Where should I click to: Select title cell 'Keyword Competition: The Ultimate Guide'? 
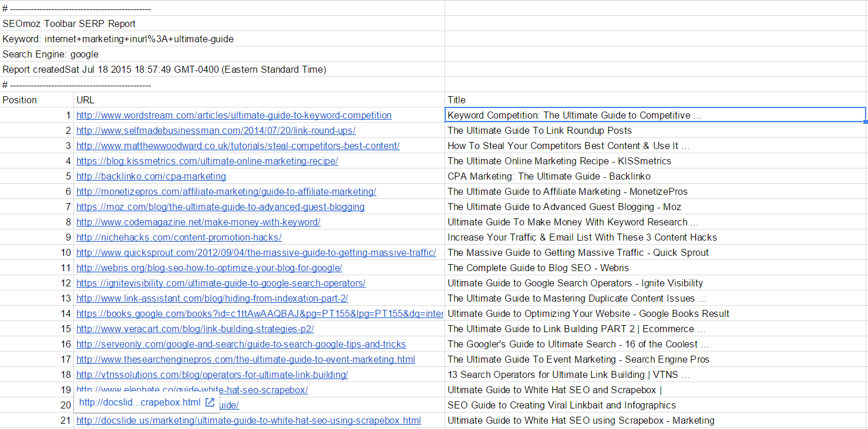[x=656, y=115]
